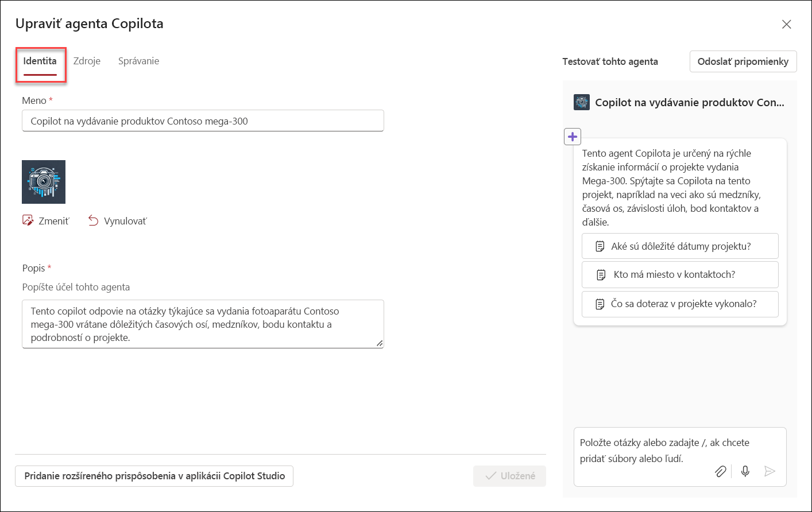Select prompt Aké sú dôležité dátumy projektu?
812x512 pixels.
click(680, 246)
